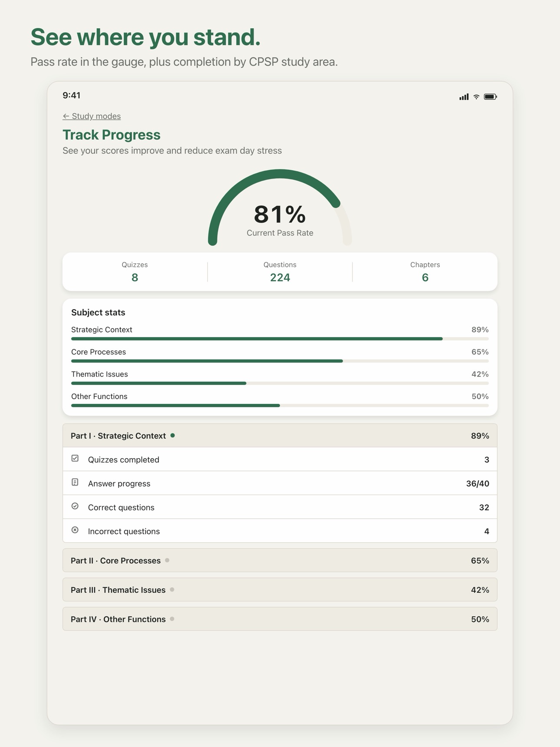
Task: Click the Incorrect questions cross icon
Action: [x=75, y=530]
